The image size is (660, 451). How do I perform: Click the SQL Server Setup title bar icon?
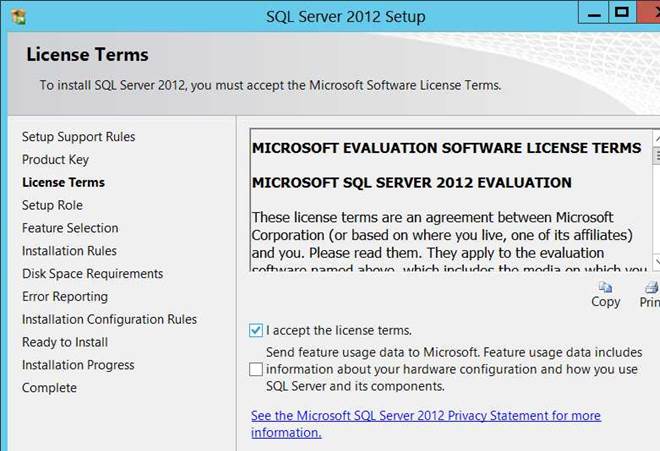(19, 16)
